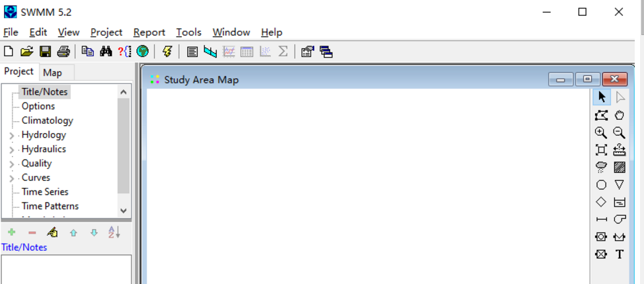Activate the Pan hand tool
Screen dimensions: 644x284
[x=620, y=115]
